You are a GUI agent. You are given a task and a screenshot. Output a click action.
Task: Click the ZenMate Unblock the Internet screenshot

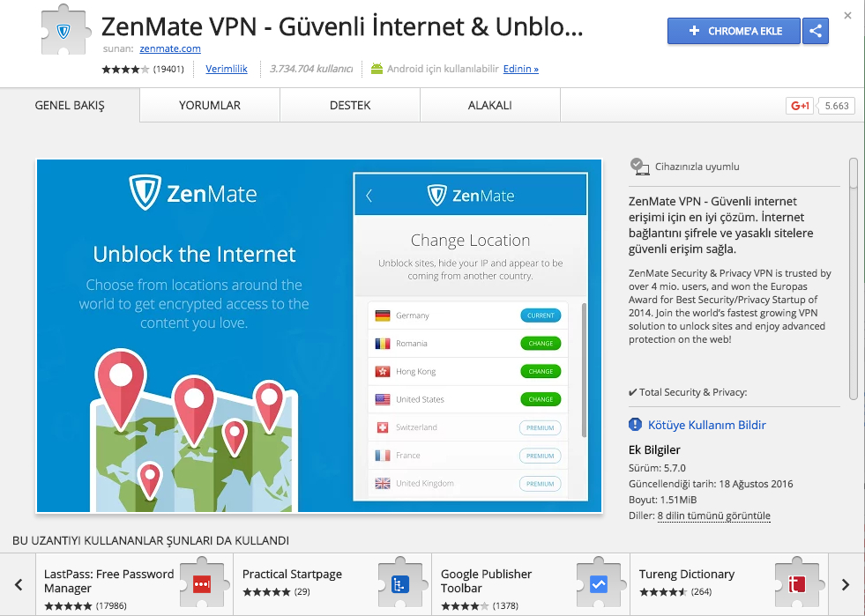click(319, 336)
